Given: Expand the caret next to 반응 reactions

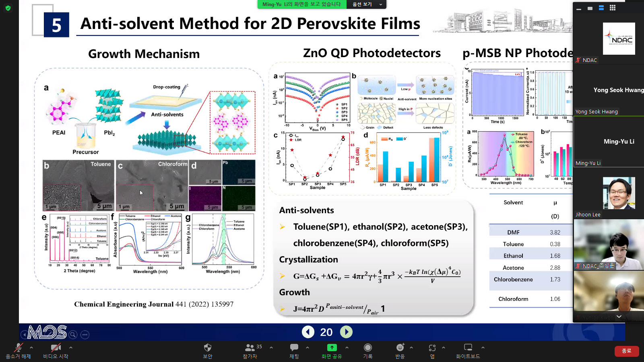Looking at the screenshot, I should (411, 348).
